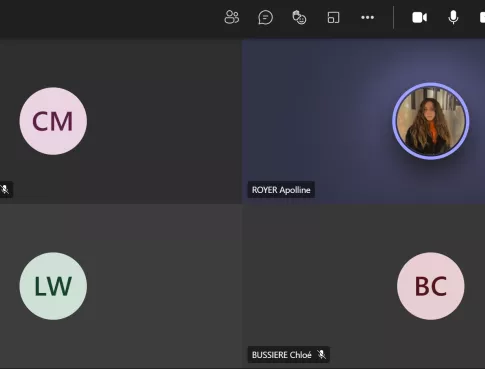Click the ROYER Apolline name label
This screenshot has height=369, width=485.
(x=281, y=190)
